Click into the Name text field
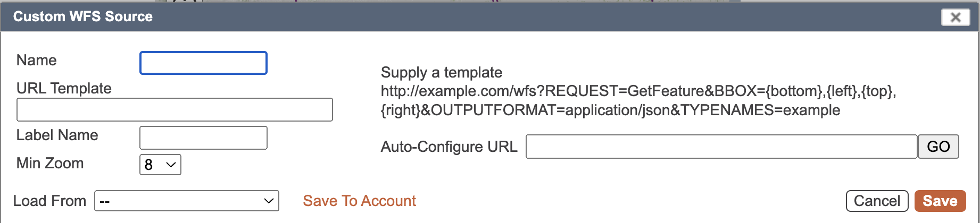This screenshot has width=980, height=223. coord(203,63)
